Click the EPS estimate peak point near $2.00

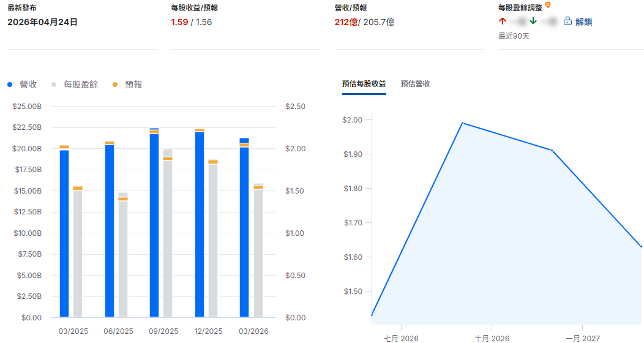tap(462, 123)
